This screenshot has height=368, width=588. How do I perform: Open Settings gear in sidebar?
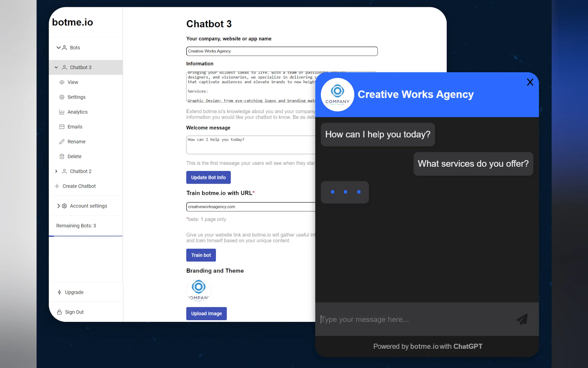(62, 97)
